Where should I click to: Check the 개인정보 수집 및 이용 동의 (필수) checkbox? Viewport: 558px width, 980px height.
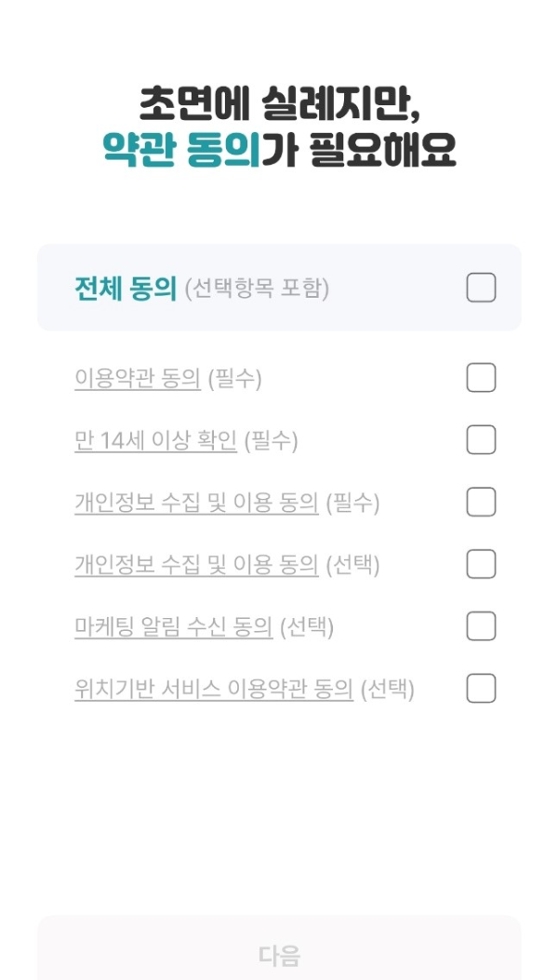click(481, 503)
